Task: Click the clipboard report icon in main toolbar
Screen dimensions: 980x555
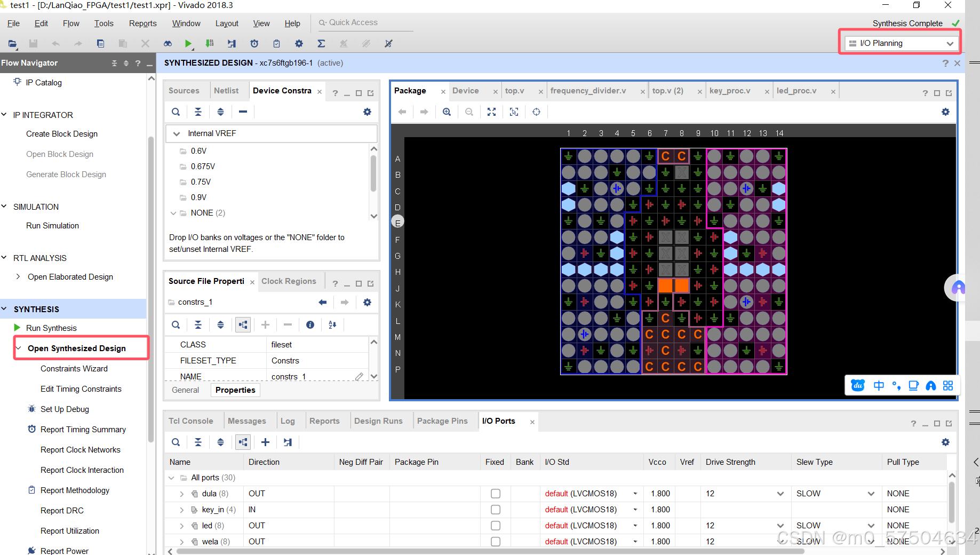Action: [276, 44]
